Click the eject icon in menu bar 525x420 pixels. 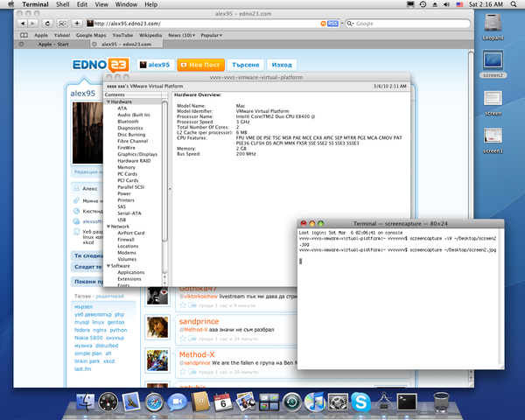point(435,4)
